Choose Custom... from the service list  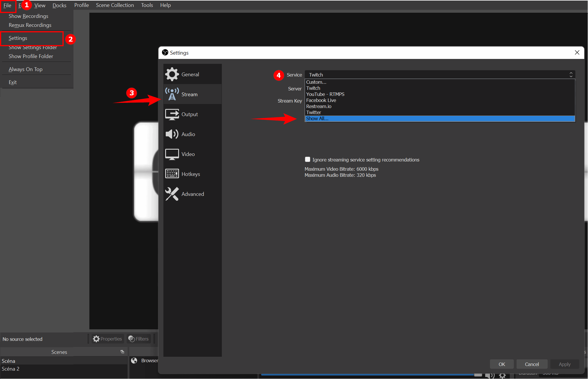(x=440, y=82)
